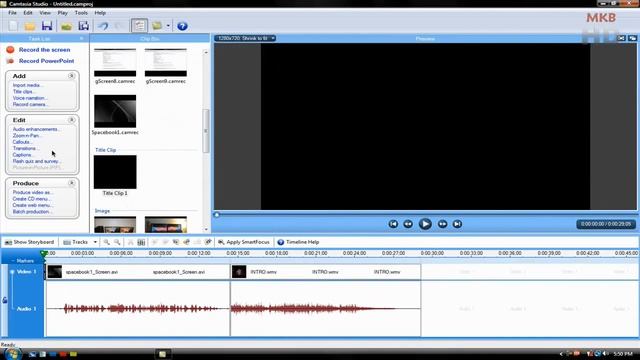Image resolution: width=640 pixels, height=360 pixels.
Task: Click the produce video icon in toolbar
Action: [84, 26]
